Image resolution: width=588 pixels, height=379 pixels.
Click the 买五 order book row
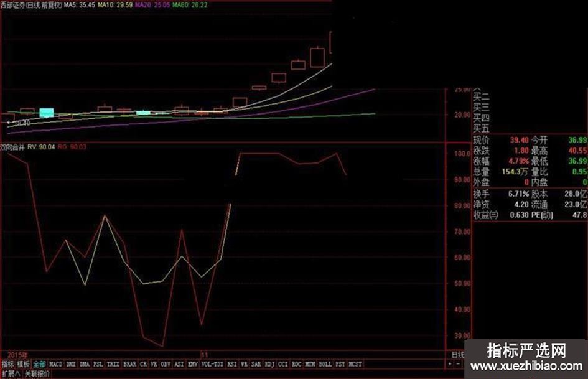point(481,129)
